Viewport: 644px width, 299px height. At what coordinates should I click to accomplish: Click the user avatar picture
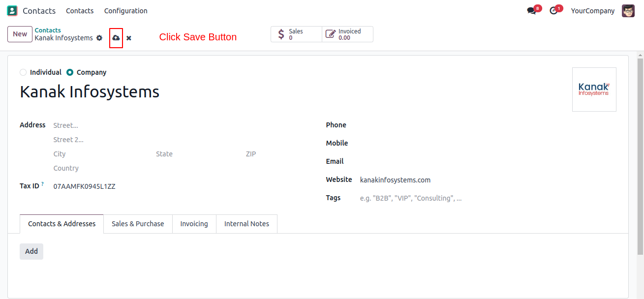[x=628, y=11]
